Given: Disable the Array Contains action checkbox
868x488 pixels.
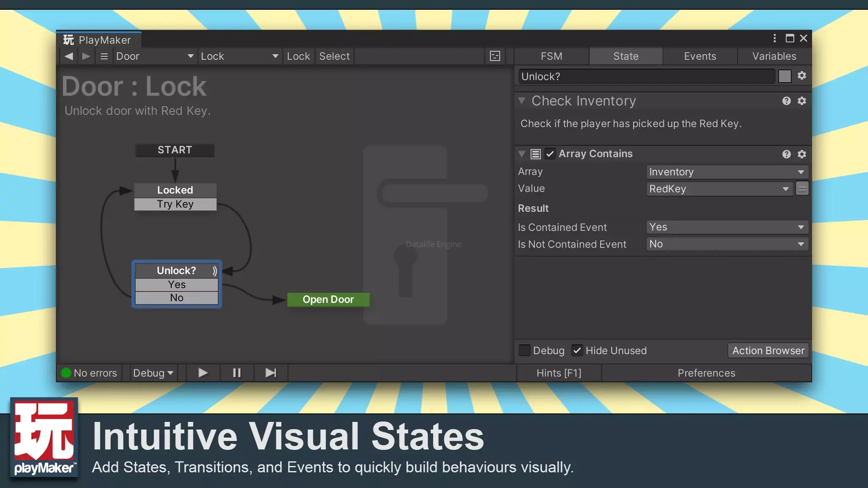Looking at the screenshot, I should point(550,154).
